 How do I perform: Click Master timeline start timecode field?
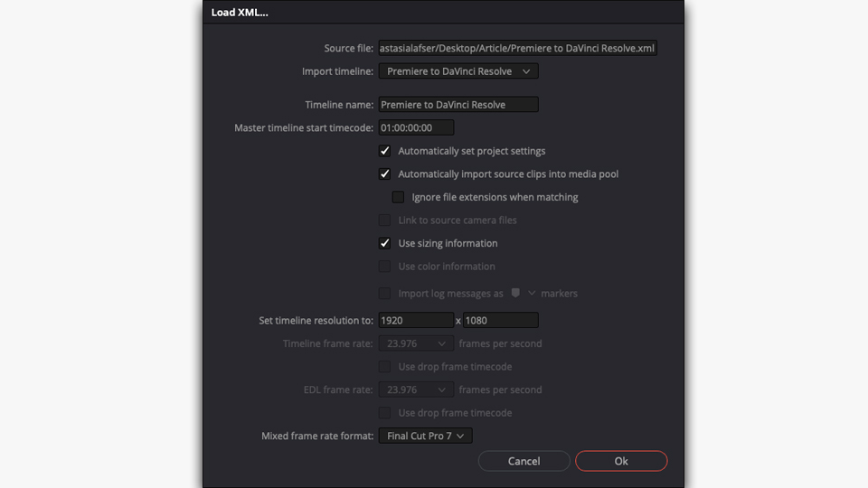point(416,127)
